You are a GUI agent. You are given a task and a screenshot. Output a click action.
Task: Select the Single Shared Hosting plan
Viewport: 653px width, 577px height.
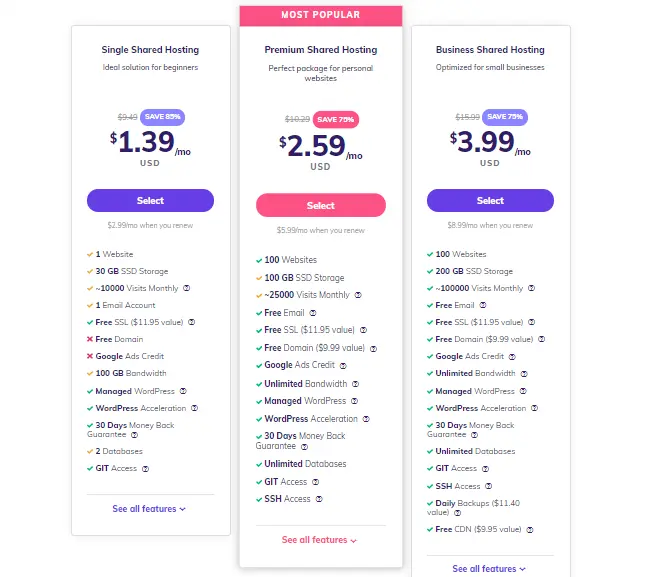coord(150,201)
